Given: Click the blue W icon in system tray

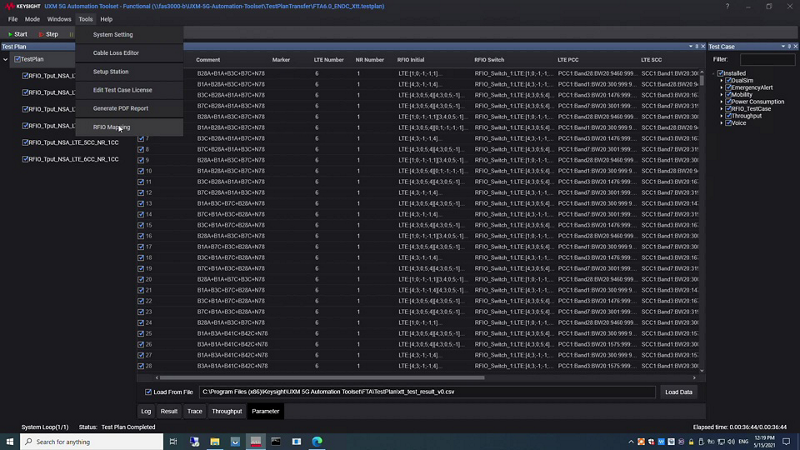Looking at the screenshot, I should 661,442.
